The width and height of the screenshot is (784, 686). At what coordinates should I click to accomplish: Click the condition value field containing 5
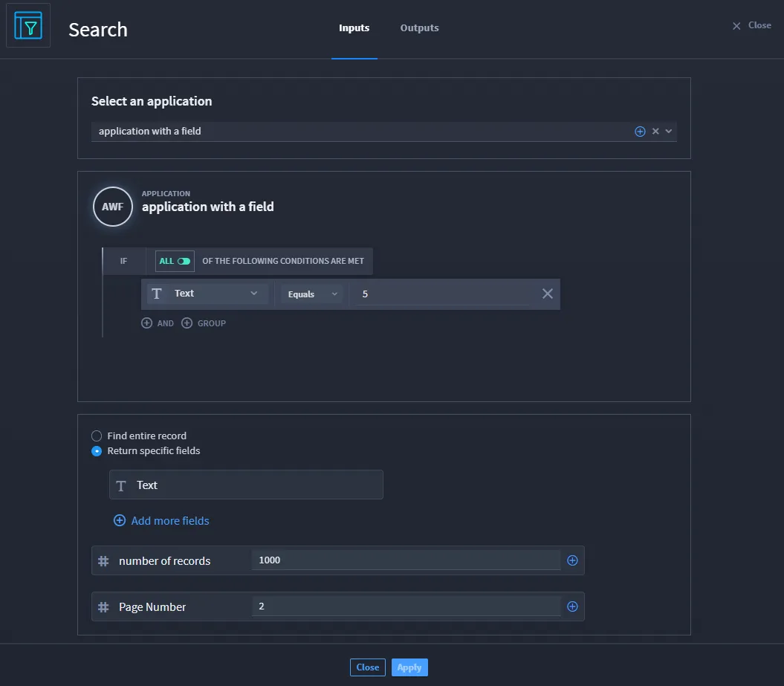coord(442,294)
